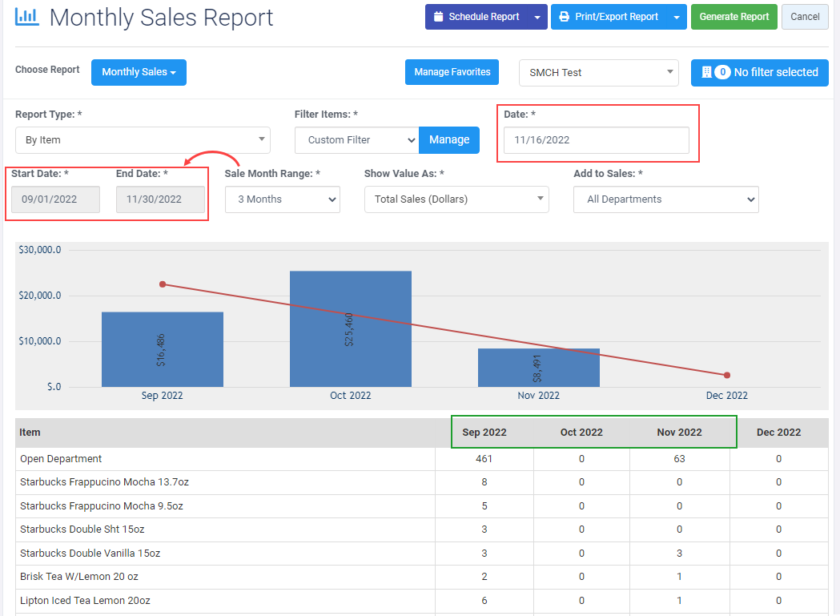The height and width of the screenshot is (616, 840).
Task: Click the Cancel button
Action: 805,17
